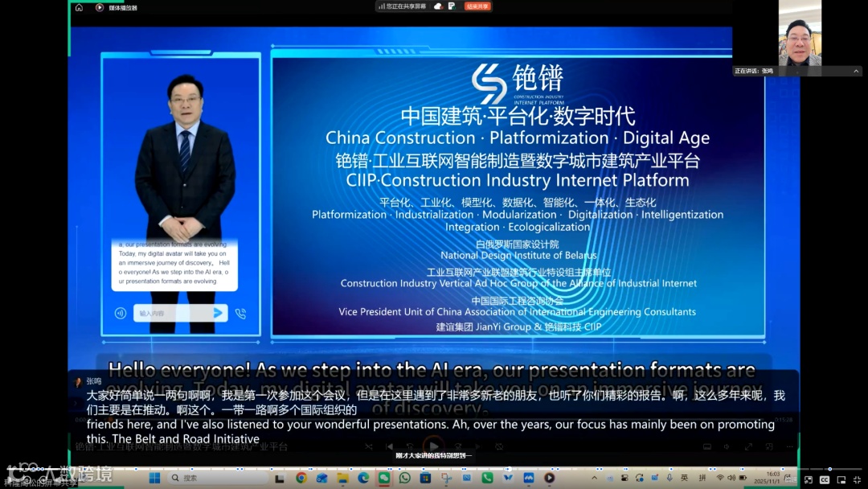Viewport: 868px width, 489px height.
Task: Click the taskbar 搜索 search box
Action: click(218, 478)
